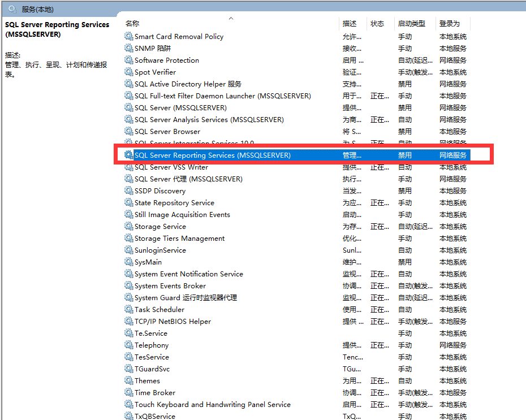The image size is (526, 420).
Task: Select Storage Tiers Management service
Action: [179, 239]
